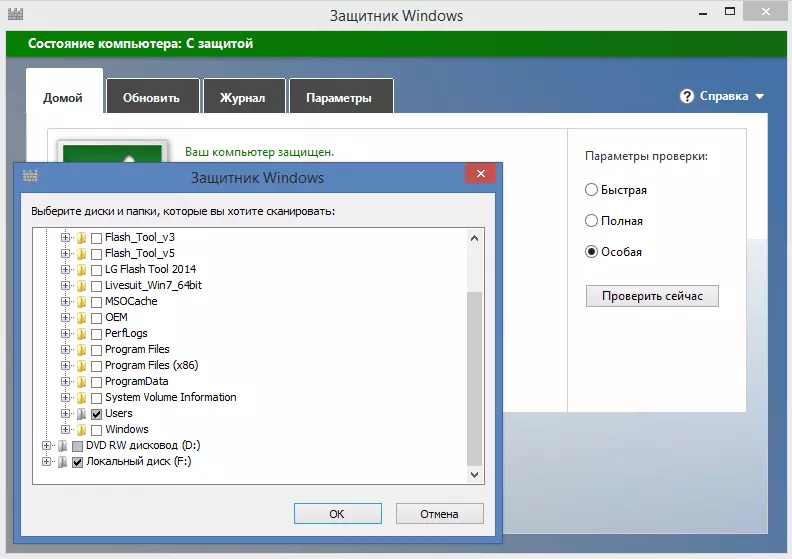Select the Livesuit_Win7_64bit tree row
792x559 pixels.
click(153, 285)
